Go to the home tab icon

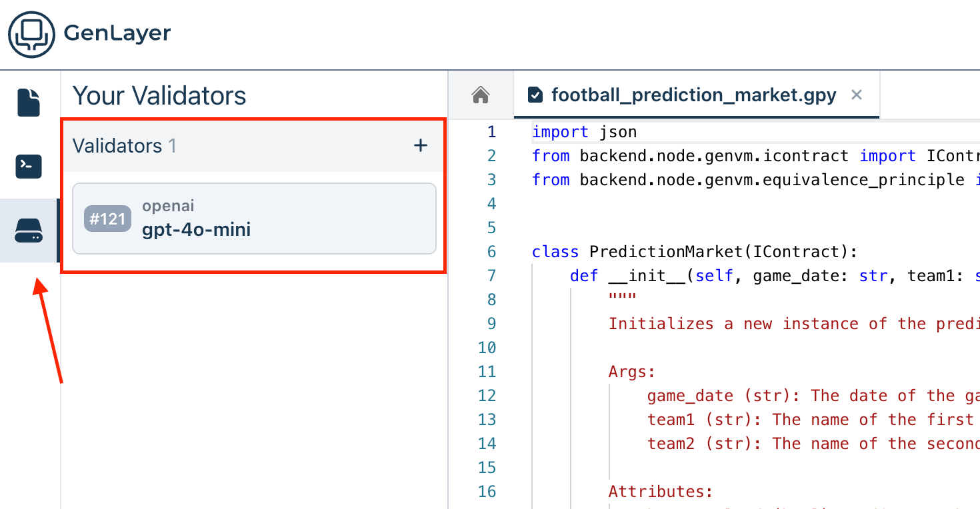pyautogui.click(x=481, y=95)
